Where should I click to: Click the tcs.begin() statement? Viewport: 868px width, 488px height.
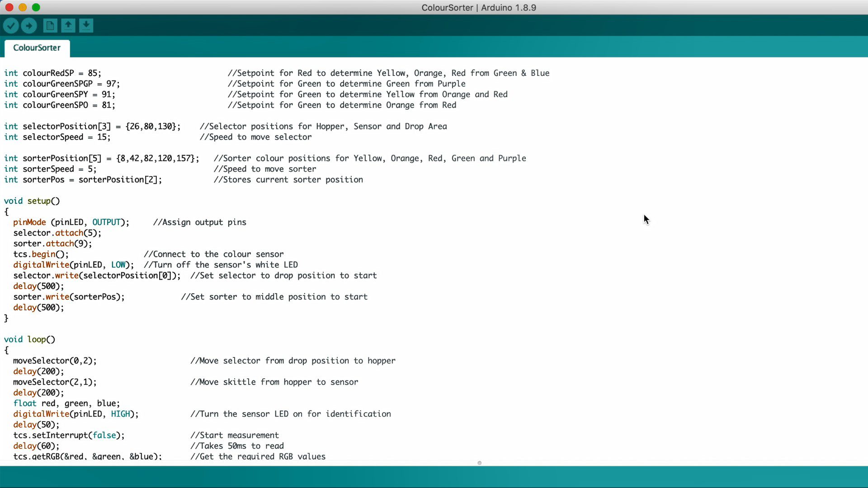coord(41,254)
